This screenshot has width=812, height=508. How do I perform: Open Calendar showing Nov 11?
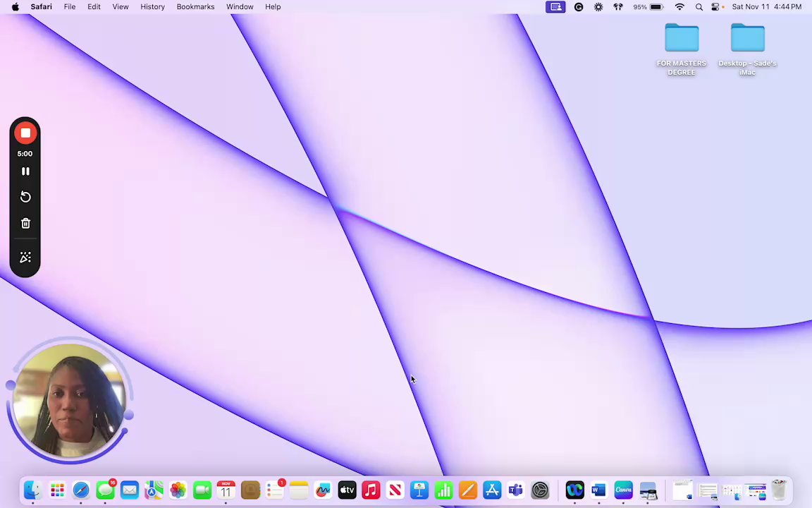click(x=226, y=490)
